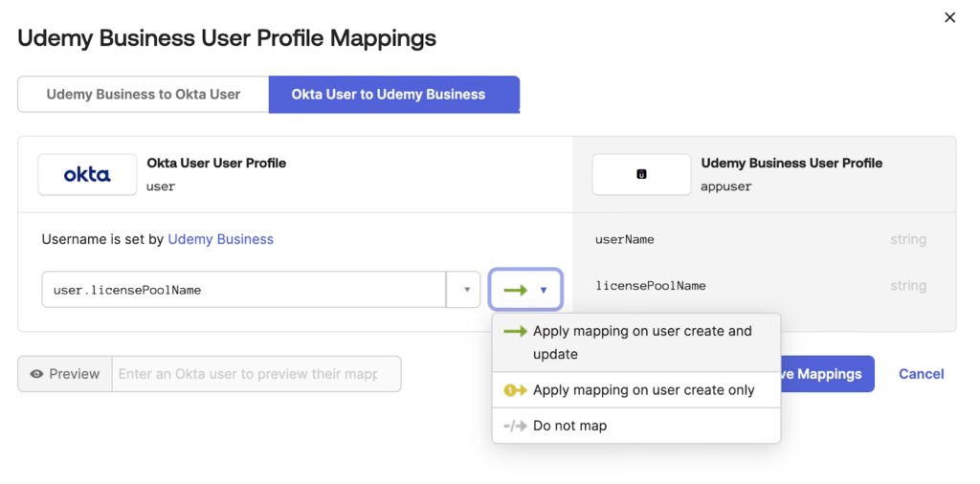Choose Apply mapping on user create and update

642,341
